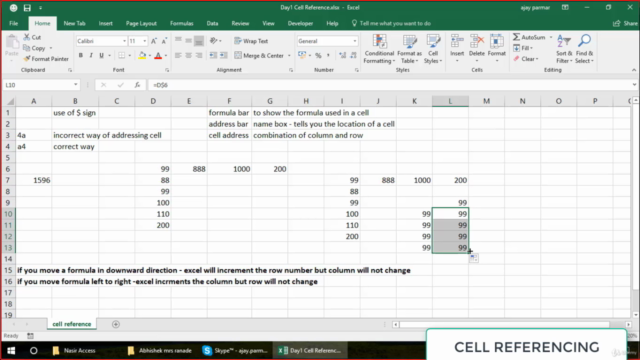The width and height of the screenshot is (640, 360).
Task: Click the Percent Style icon
Action: coord(318,56)
